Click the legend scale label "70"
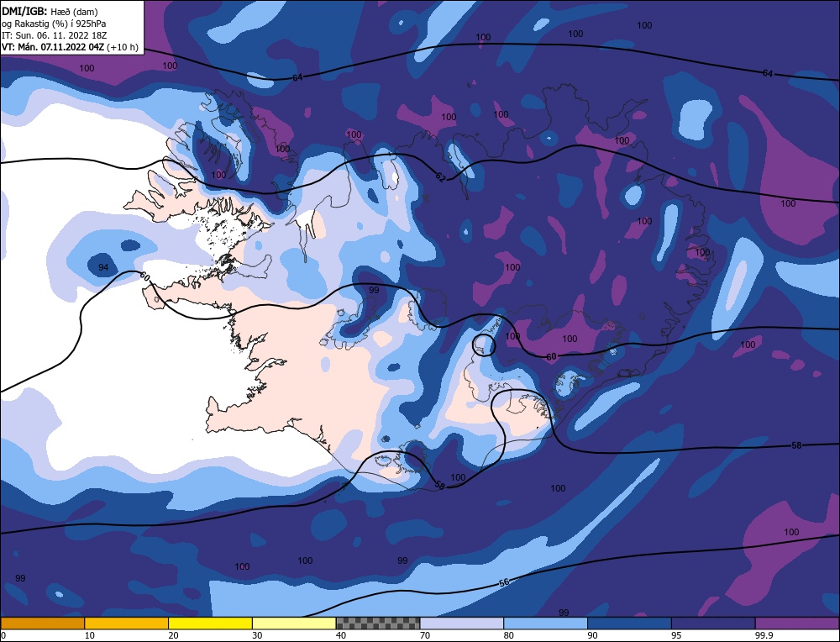Screen dimensions: 840x642 click(x=425, y=635)
